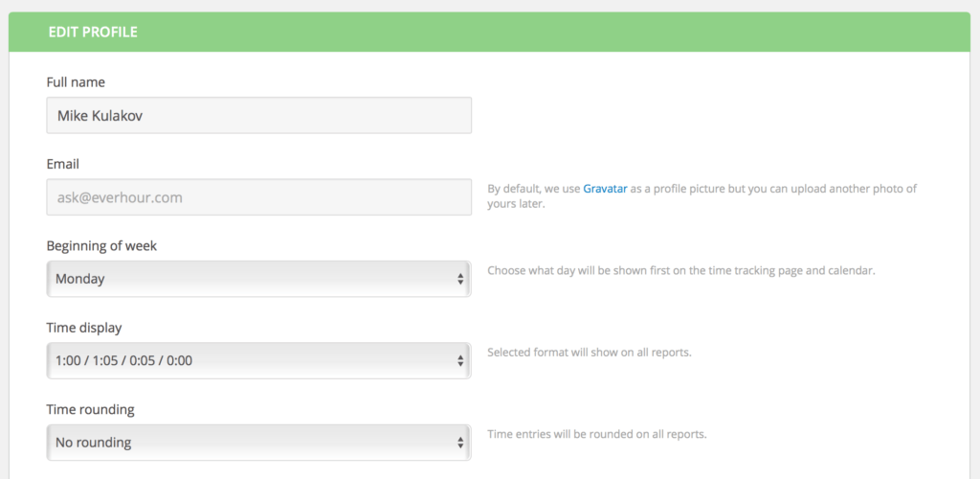Click the "Selected format" hint text
The height and width of the screenshot is (479, 980).
(589, 353)
